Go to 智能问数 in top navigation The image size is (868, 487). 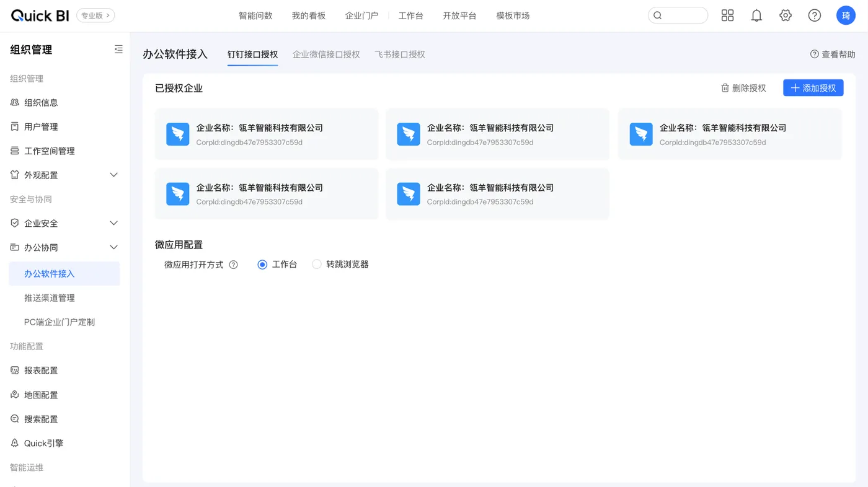[x=255, y=15]
